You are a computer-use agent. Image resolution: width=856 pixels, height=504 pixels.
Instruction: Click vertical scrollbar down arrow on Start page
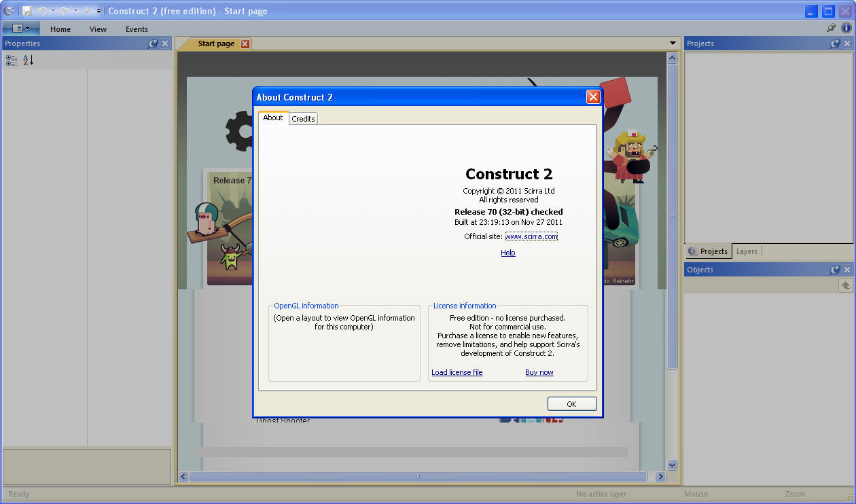[673, 465]
